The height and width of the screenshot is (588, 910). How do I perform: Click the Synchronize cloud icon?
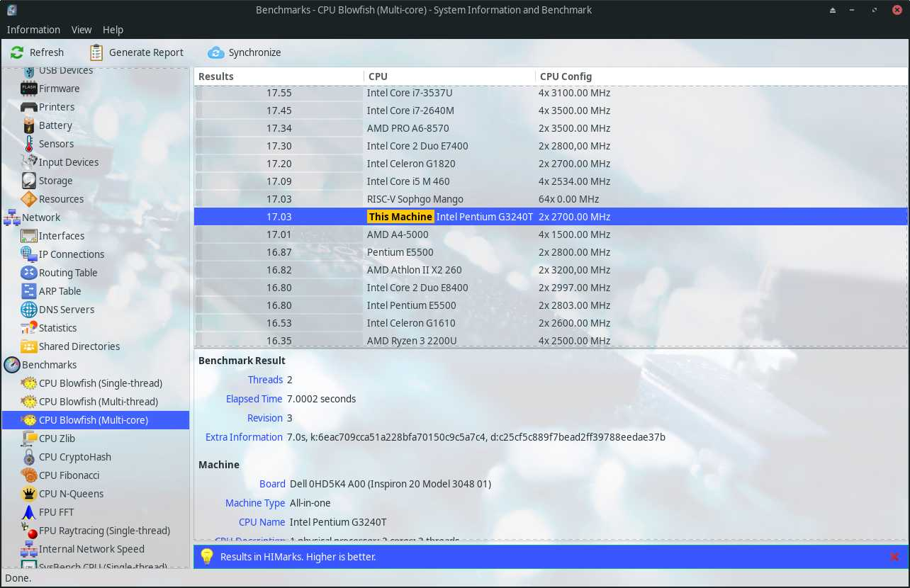pyautogui.click(x=215, y=52)
